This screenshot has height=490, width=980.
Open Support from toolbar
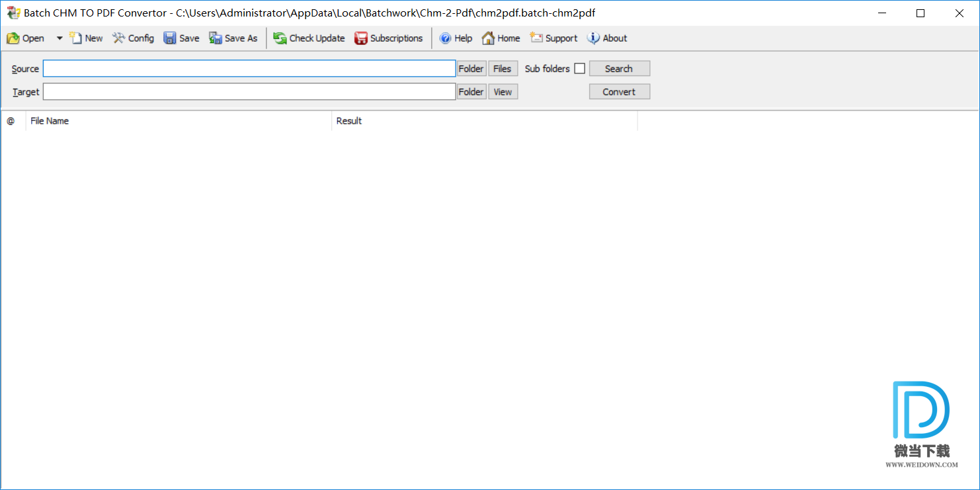pyautogui.click(x=553, y=38)
